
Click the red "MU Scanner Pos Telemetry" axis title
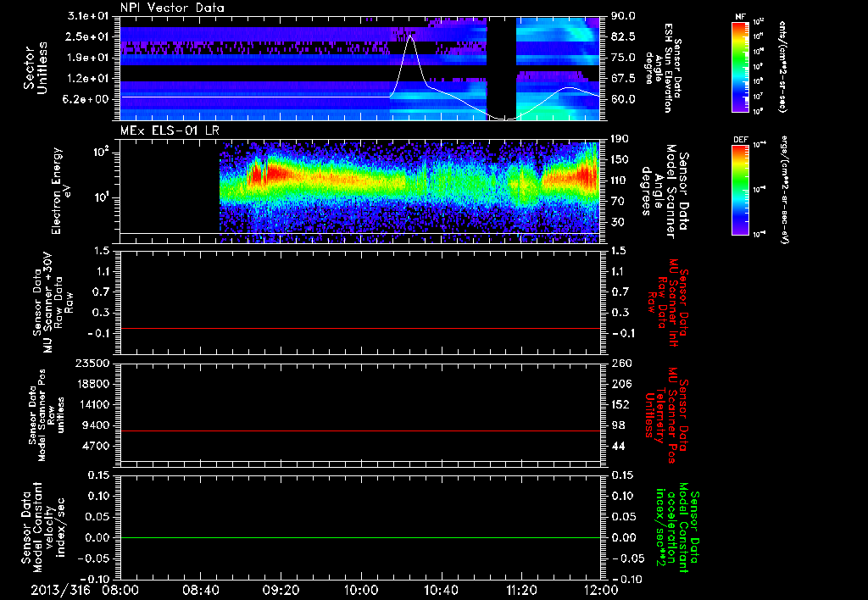[666, 415]
